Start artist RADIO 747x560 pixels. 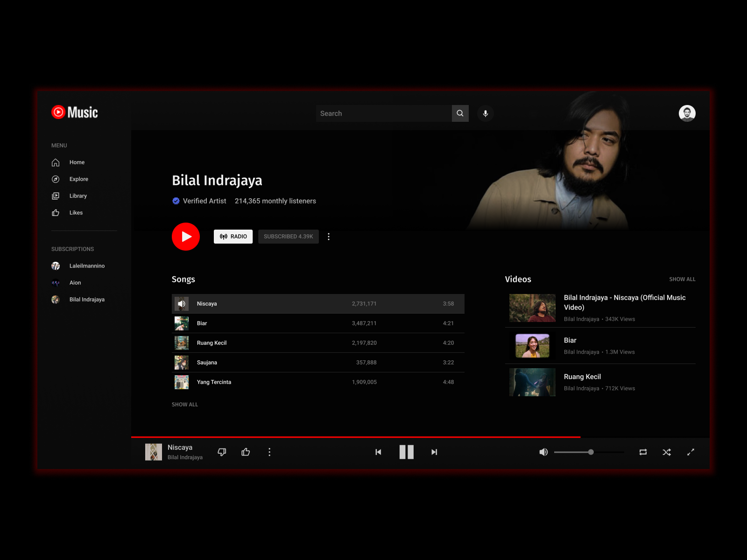click(x=233, y=237)
